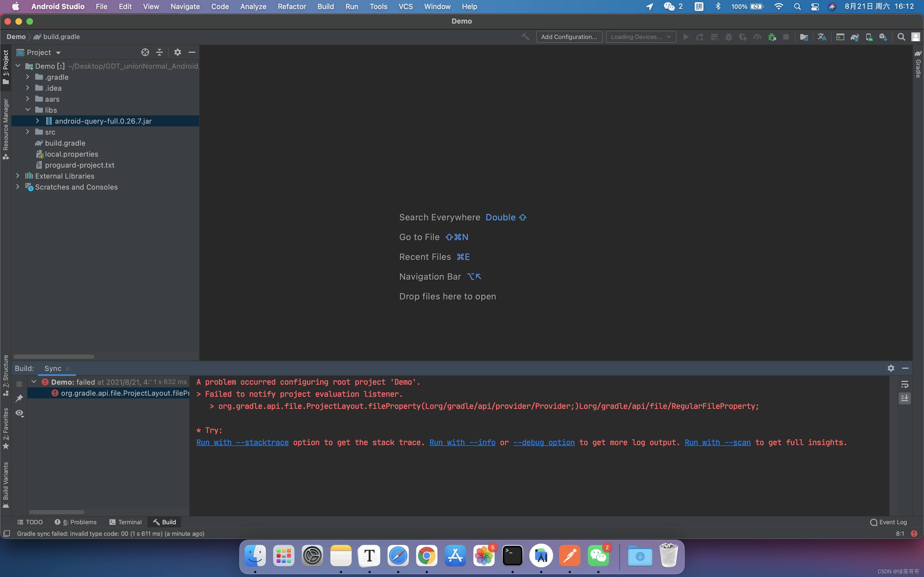Click the Add Configuration button
This screenshot has width=924, height=577.
pyautogui.click(x=569, y=37)
